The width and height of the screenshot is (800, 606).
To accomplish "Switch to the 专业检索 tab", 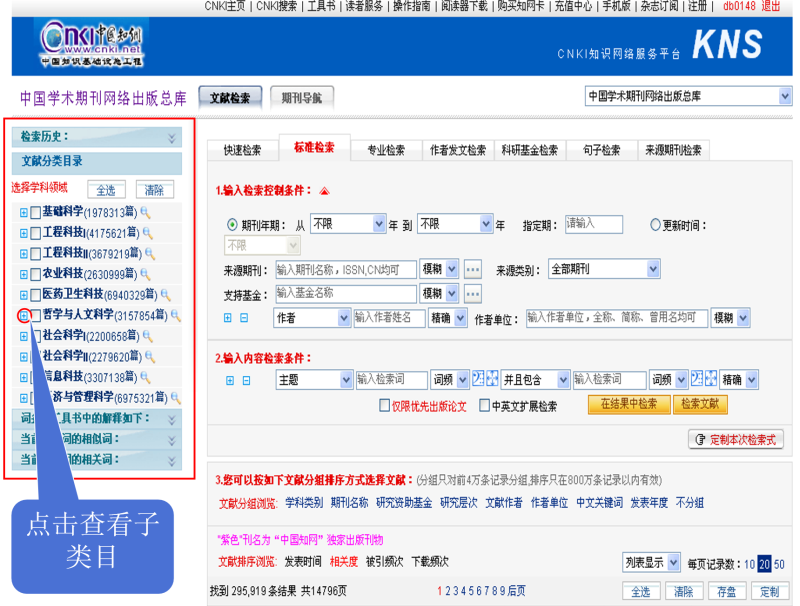I will click(386, 150).
